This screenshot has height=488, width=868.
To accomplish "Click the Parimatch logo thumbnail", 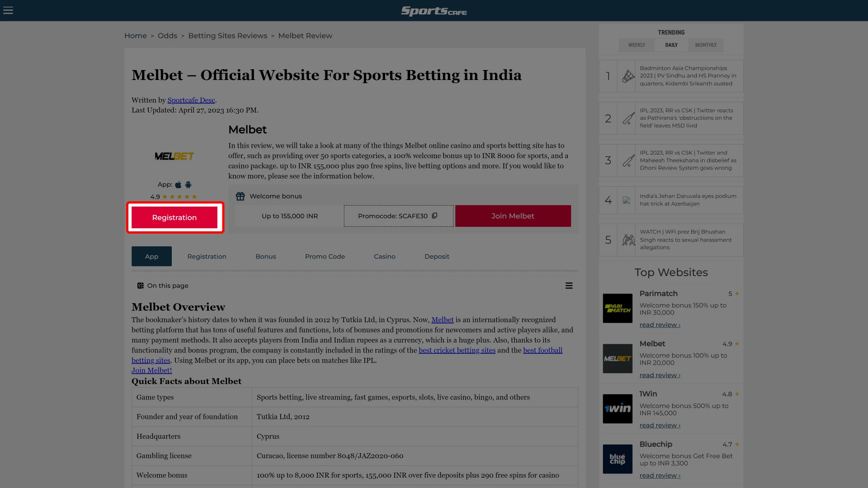I will [x=618, y=308].
